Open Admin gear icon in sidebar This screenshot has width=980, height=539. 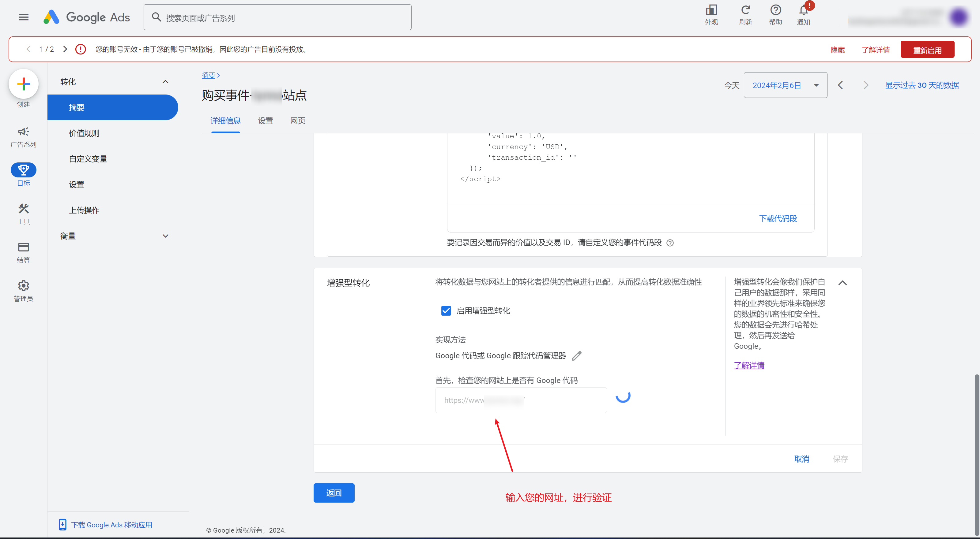[24, 286]
